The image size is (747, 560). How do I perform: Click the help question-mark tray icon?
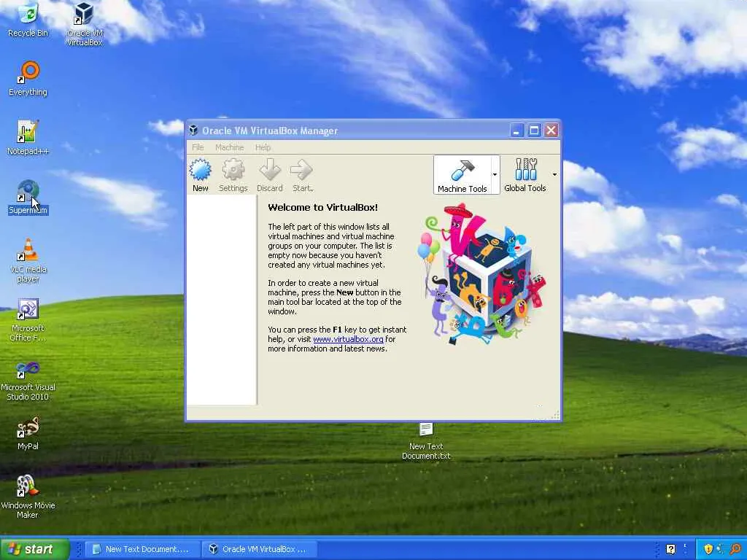point(671,549)
